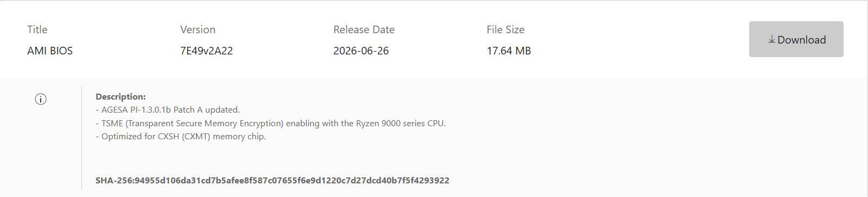Click the circled info icon beside Description
868x197 pixels.
click(x=41, y=99)
